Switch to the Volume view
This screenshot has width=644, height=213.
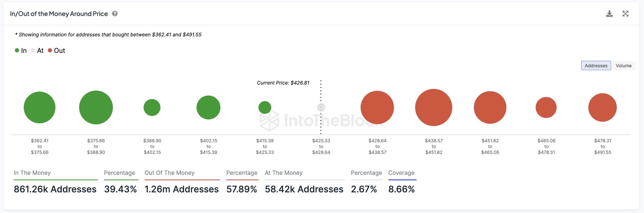pos(623,66)
